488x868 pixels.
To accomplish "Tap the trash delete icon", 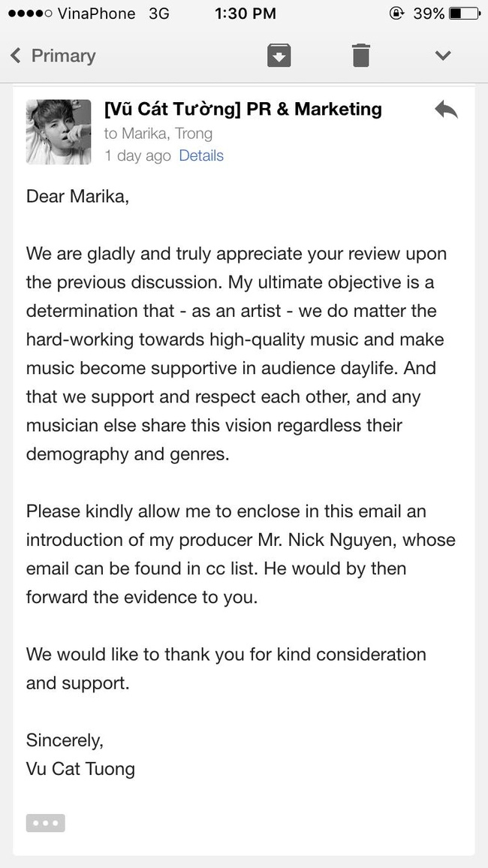I will 360,56.
